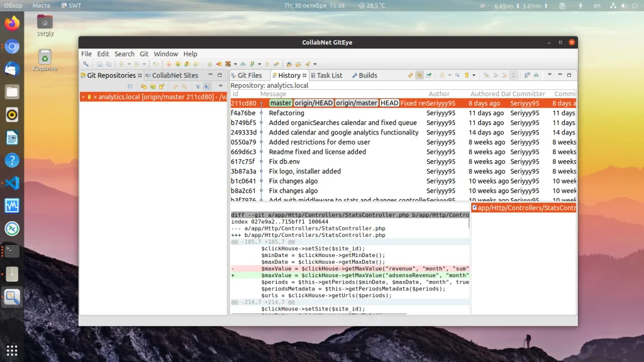Minimize the Git Repositories panel
Screen dimensions: 644x362
pos(210,75)
